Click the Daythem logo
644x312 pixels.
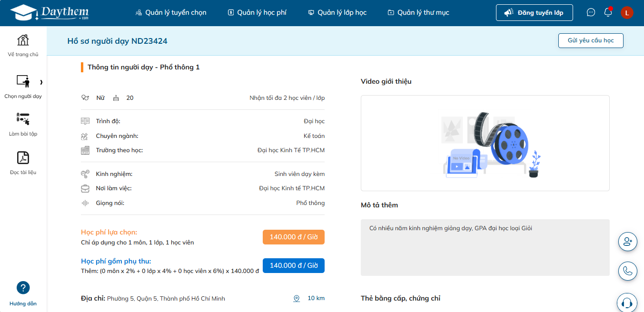tap(49, 13)
